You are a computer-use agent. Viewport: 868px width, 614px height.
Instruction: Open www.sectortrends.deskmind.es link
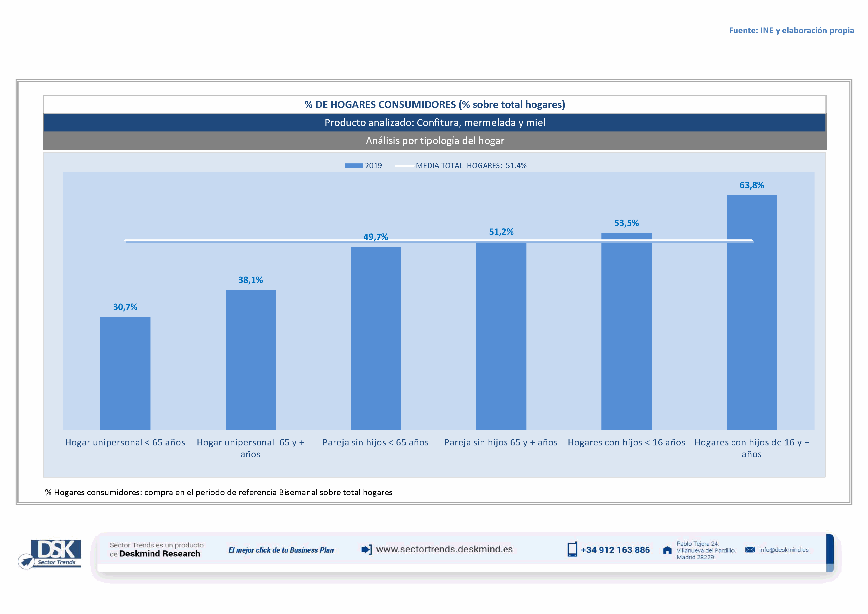[444, 549]
